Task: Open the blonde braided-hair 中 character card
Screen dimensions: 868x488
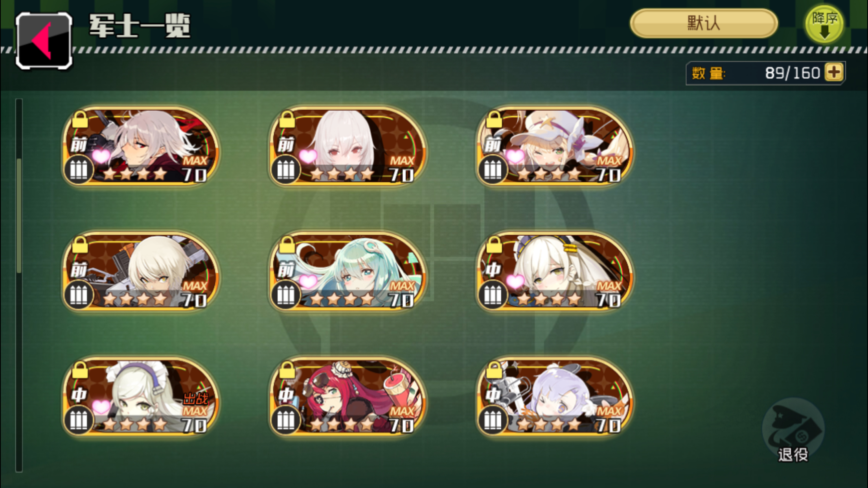Action: pyautogui.click(x=554, y=271)
